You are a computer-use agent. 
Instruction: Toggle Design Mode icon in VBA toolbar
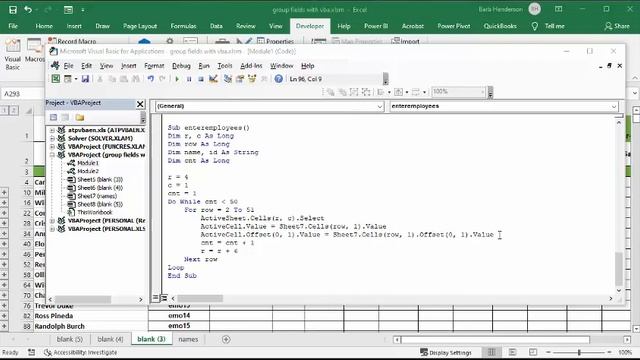click(x=213, y=79)
